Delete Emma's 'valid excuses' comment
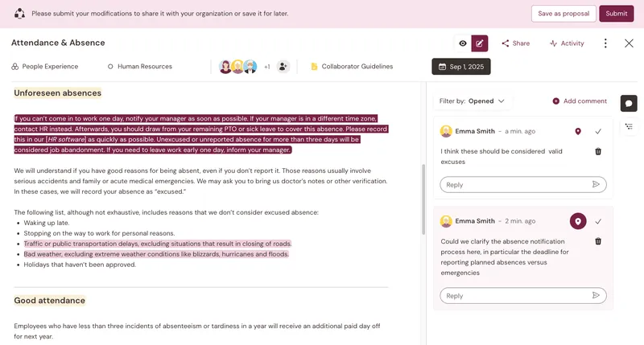 pyautogui.click(x=598, y=151)
